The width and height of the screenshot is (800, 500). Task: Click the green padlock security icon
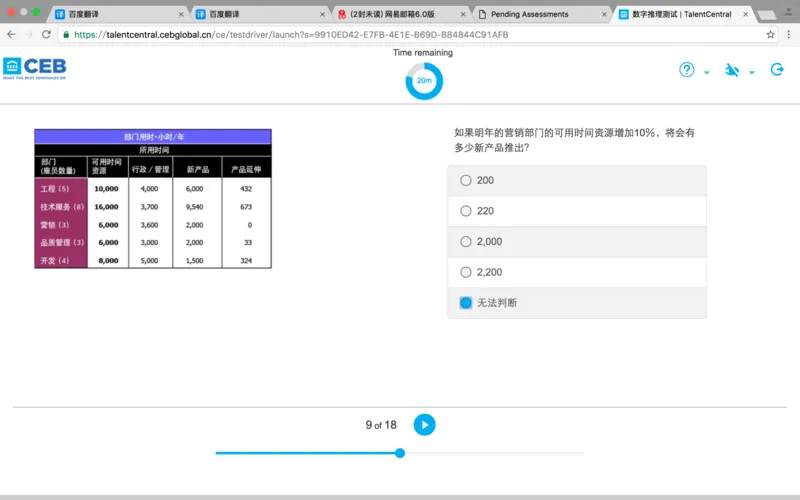pyautogui.click(x=66, y=35)
